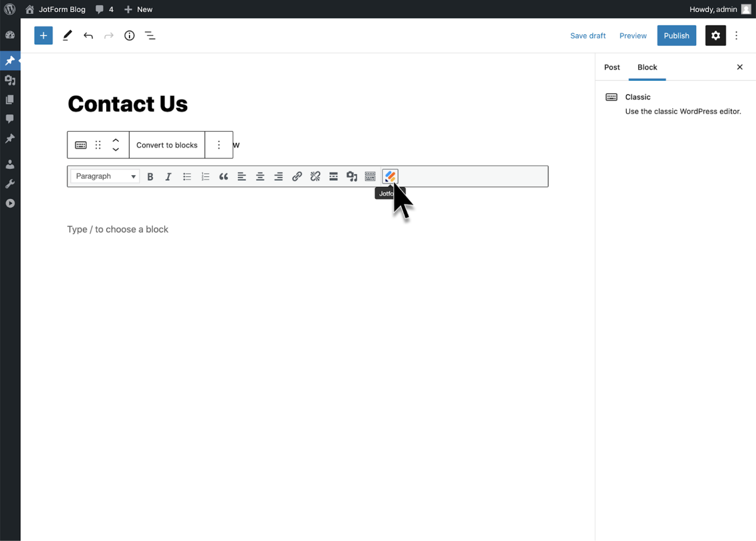The image size is (756, 541).
Task: Open the document Details info icon
Action: tap(129, 35)
